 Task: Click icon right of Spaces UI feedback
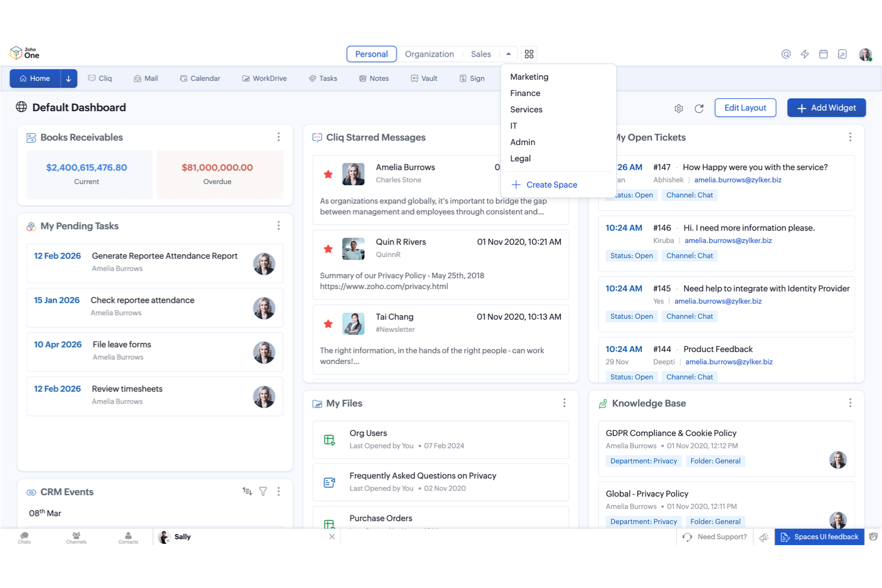873,537
